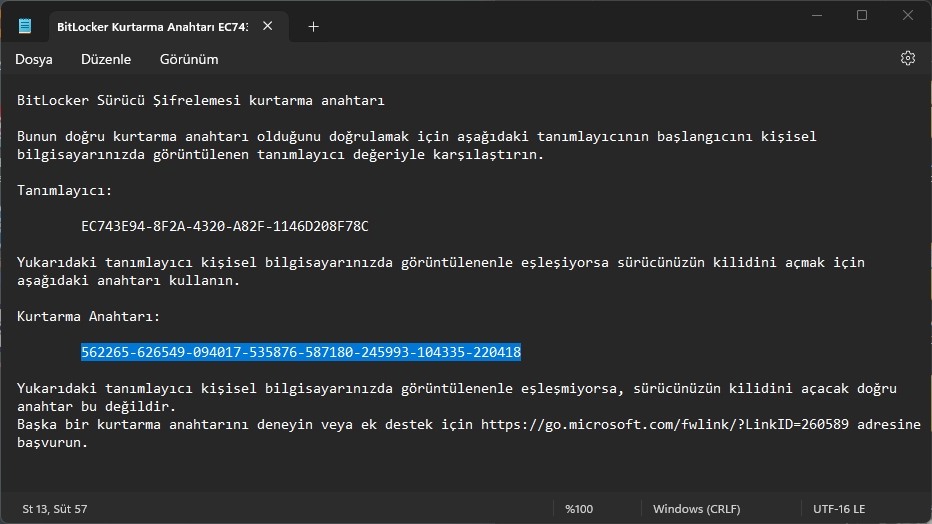Click the Windows (CRLF) line ending indicator
Image resolution: width=932 pixels, height=524 pixels.
point(696,509)
